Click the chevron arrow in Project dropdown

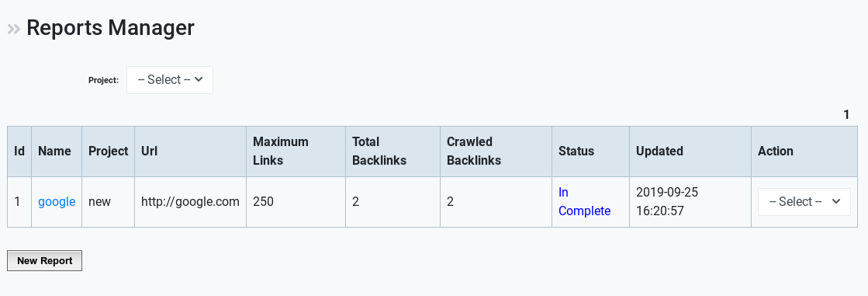point(199,79)
